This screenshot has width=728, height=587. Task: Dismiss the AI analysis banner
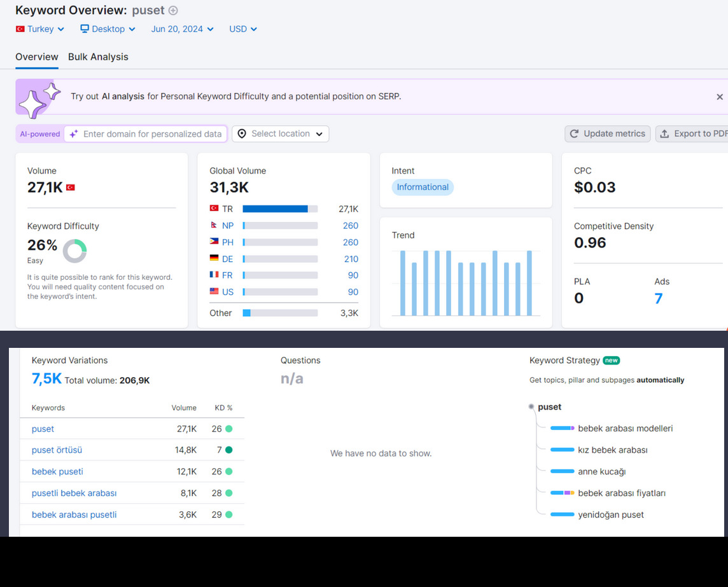[x=719, y=97]
